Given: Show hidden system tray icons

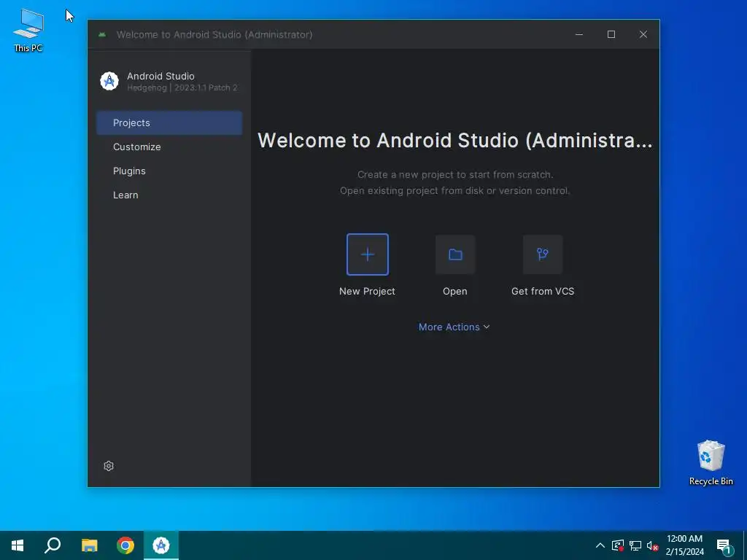Looking at the screenshot, I should tap(600, 545).
